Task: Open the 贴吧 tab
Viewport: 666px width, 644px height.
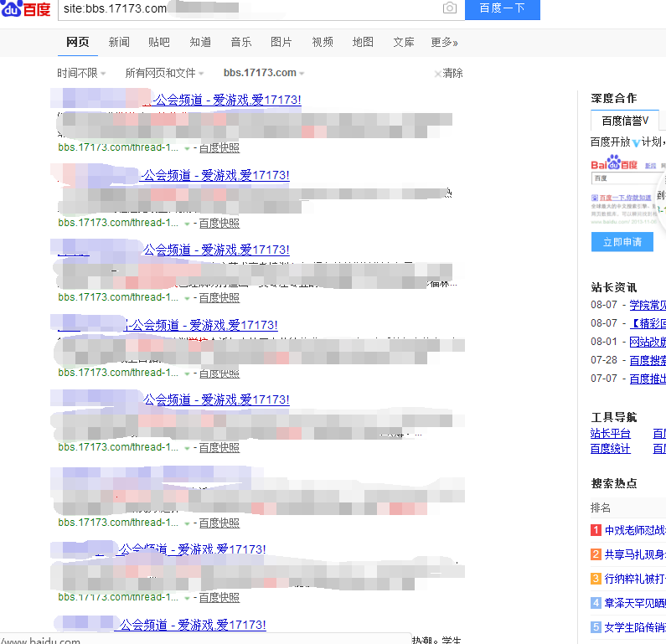Action: (159, 42)
